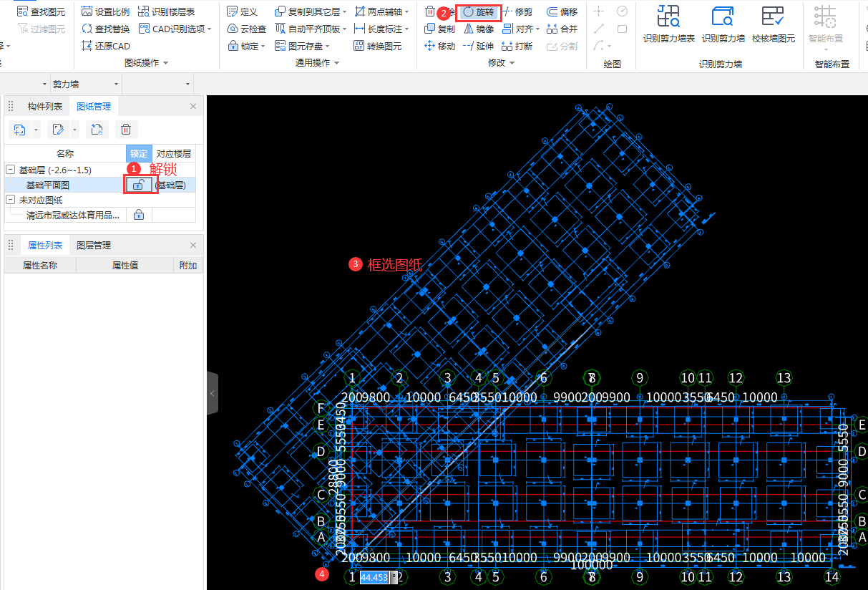Click the 属性值 column header

(x=125, y=265)
